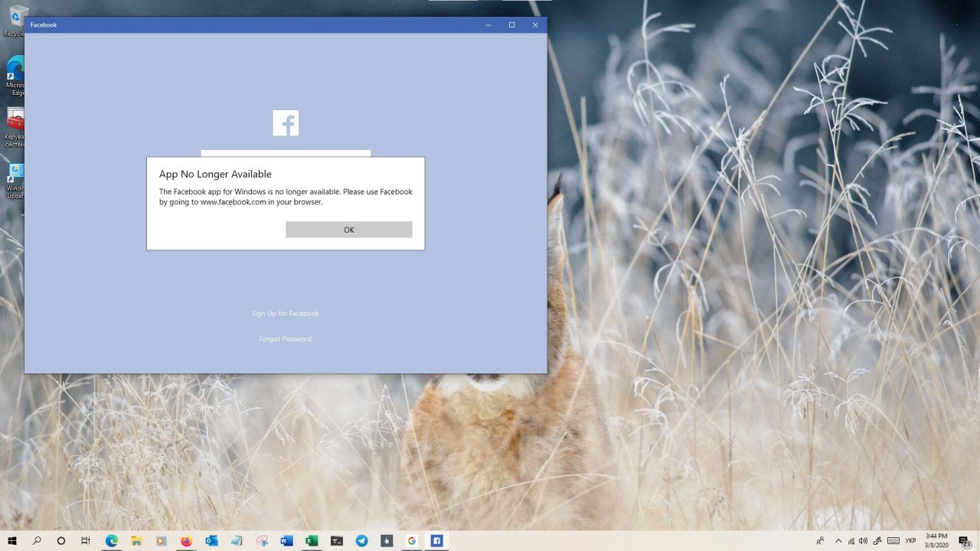The width and height of the screenshot is (980, 551).
Task: Select the Facebook taskbar button
Action: [436, 540]
